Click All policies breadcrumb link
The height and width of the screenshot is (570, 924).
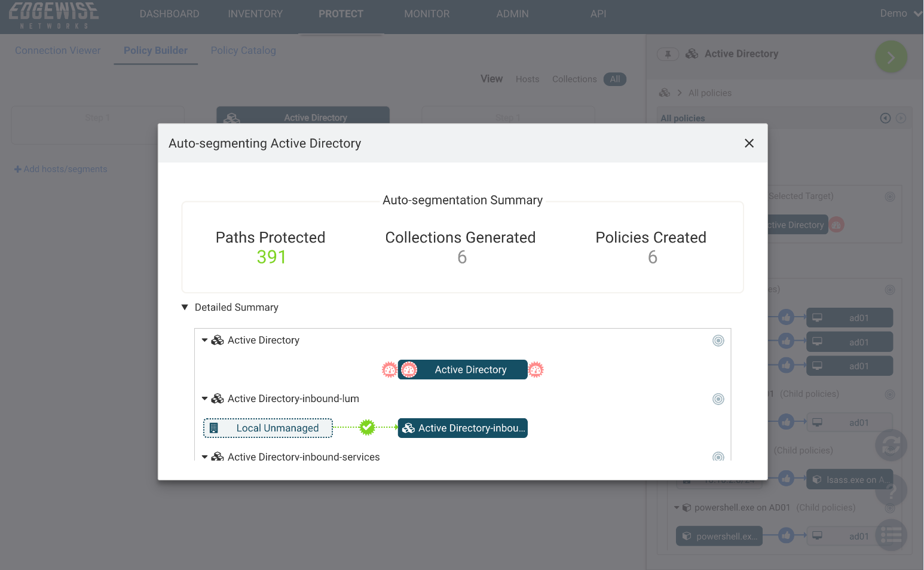[709, 93]
